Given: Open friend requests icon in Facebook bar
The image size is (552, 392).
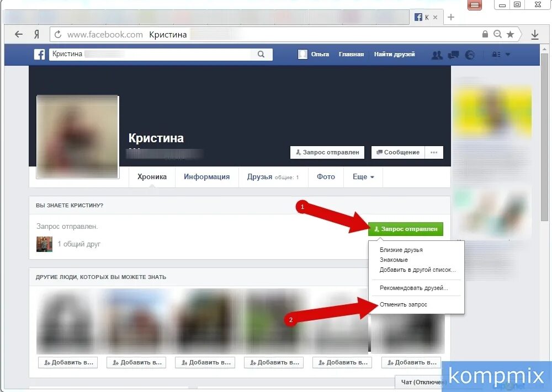Looking at the screenshot, I should (x=437, y=55).
